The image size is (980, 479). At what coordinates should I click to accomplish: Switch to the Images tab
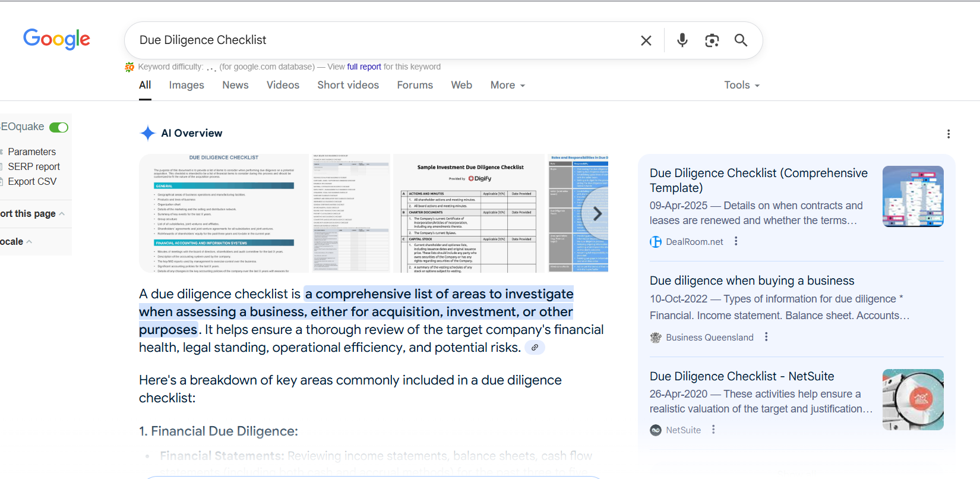(x=186, y=85)
